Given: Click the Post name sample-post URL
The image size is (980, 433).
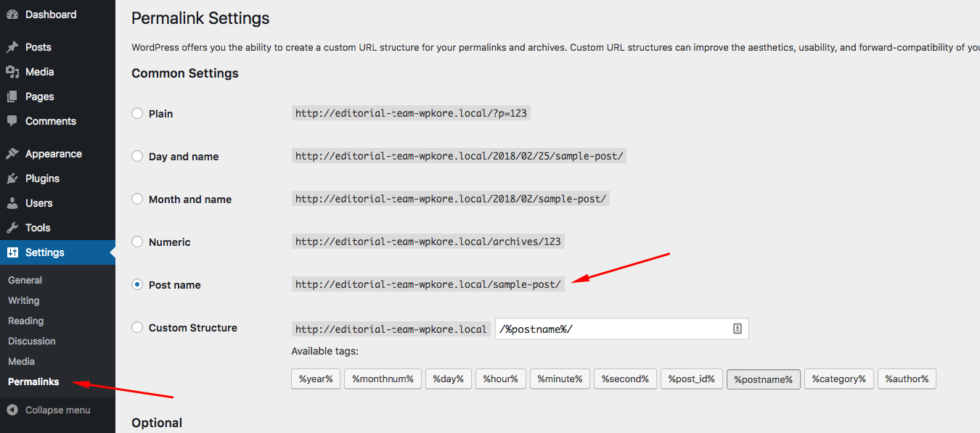Looking at the screenshot, I should [x=428, y=284].
